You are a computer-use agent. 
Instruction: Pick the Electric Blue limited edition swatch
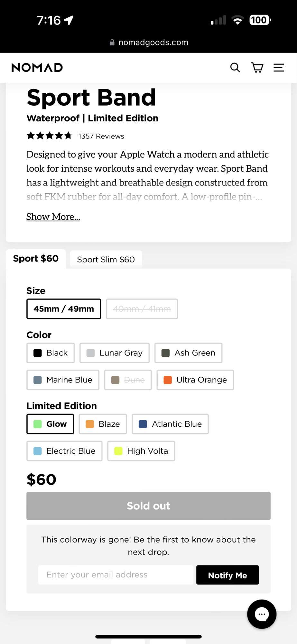pyautogui.click(x=64, y=451)
